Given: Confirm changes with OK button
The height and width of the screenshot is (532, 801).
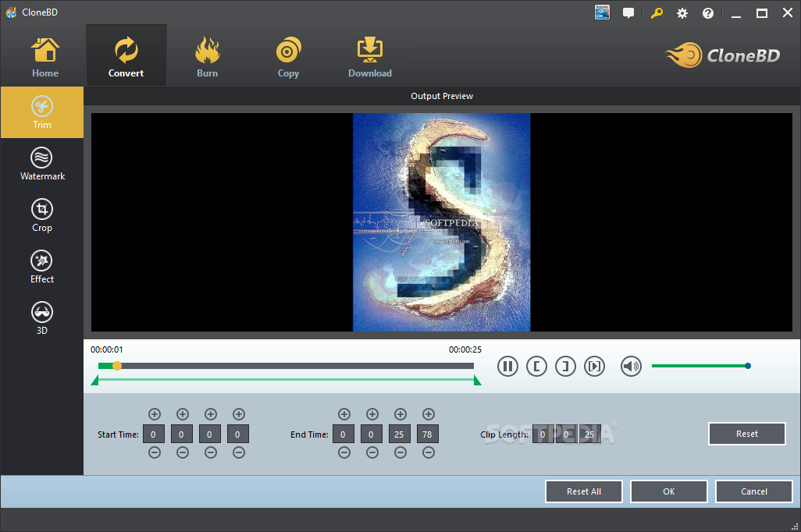Looking at the screenshot, I should coord(669,491).
